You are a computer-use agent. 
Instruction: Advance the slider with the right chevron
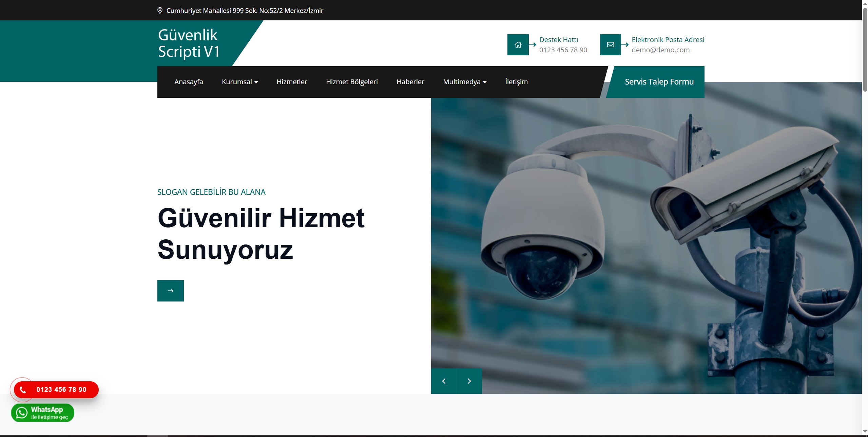click(x=469, y=381)
